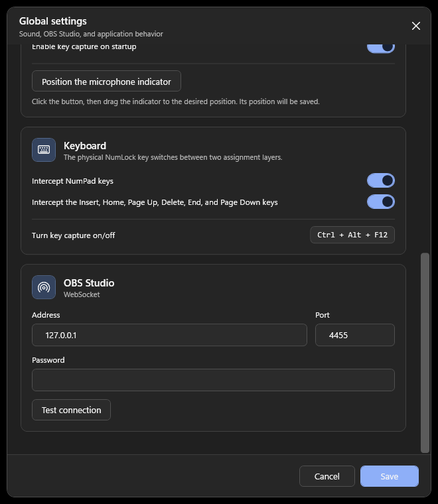Click the Keyboard section icon
Image resolution: width=438 pixels, height=504 pixels.
click(x=44, y=150)
